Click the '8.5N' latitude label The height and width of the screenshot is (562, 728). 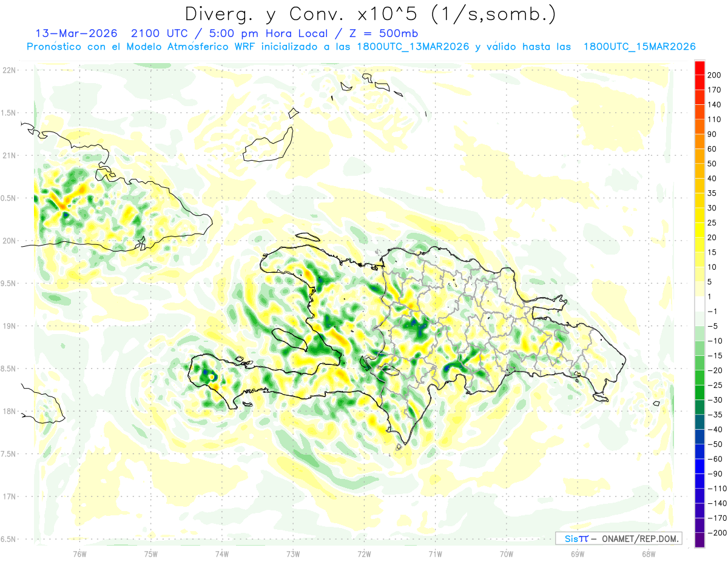[9, 369]
